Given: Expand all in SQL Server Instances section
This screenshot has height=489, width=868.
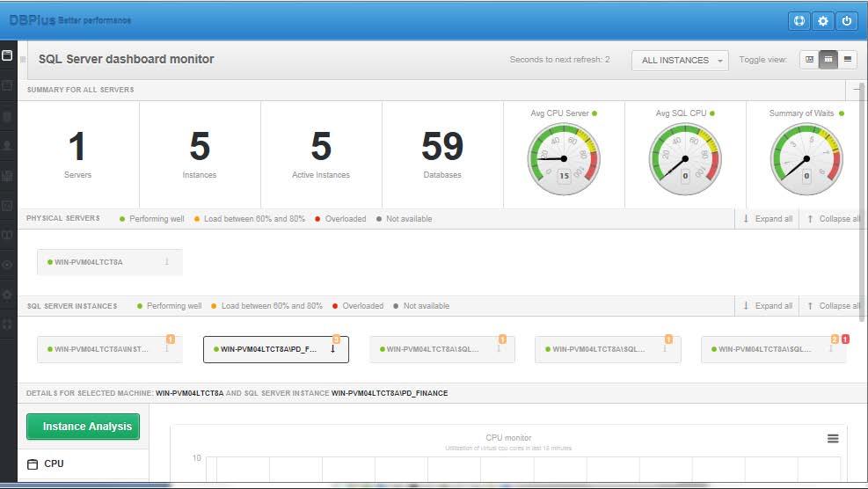Looking at the screenshot, I should [768, 306].
